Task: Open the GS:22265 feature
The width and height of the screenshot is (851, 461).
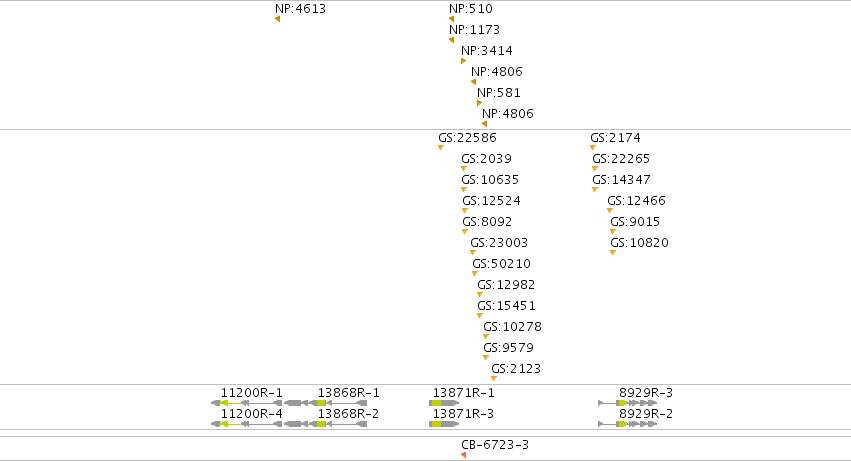Action: 595,169
